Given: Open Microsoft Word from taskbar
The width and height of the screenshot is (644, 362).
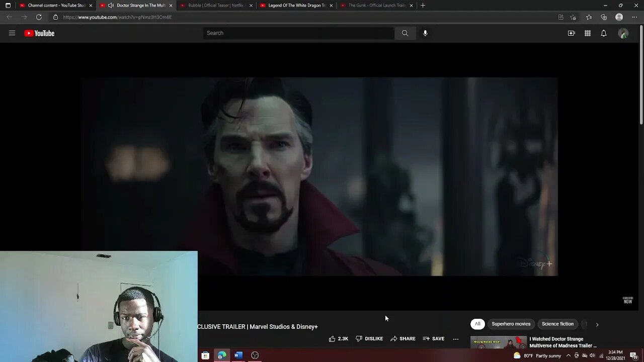Looking at the screenshot, I should coord(238,355).
